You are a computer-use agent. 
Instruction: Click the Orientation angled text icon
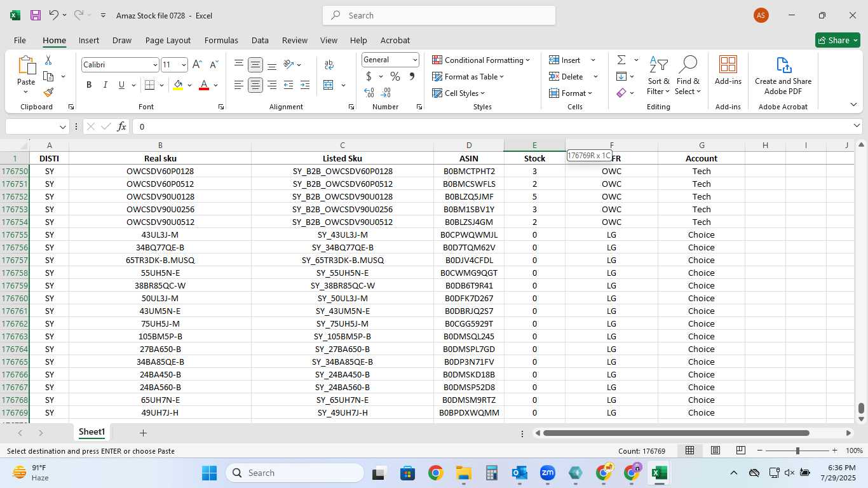tap(288, 65)
